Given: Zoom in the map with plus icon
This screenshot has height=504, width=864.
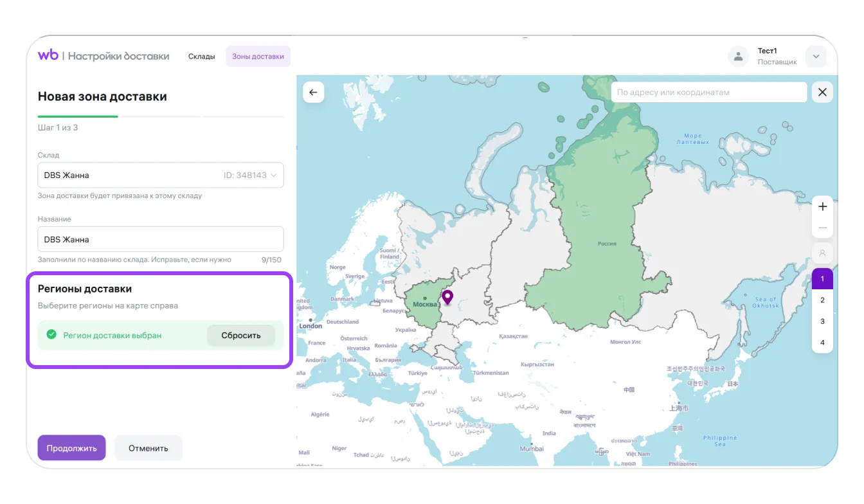Looking at the screenshot, I should [x=822, y=207].
